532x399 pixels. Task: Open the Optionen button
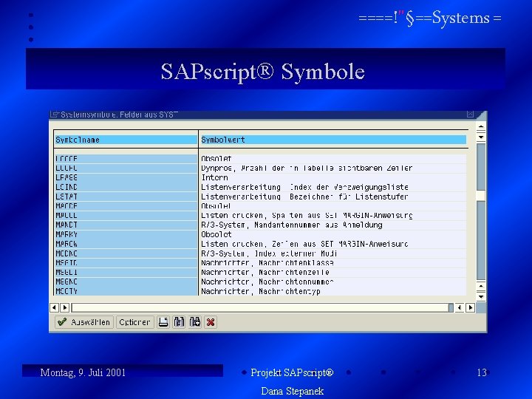coord(134,322)
